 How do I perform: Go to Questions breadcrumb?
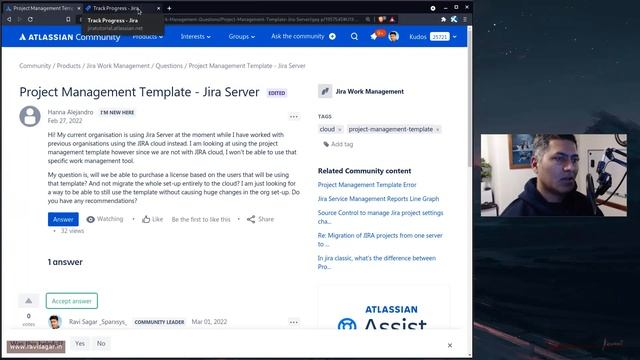point(169,66)
